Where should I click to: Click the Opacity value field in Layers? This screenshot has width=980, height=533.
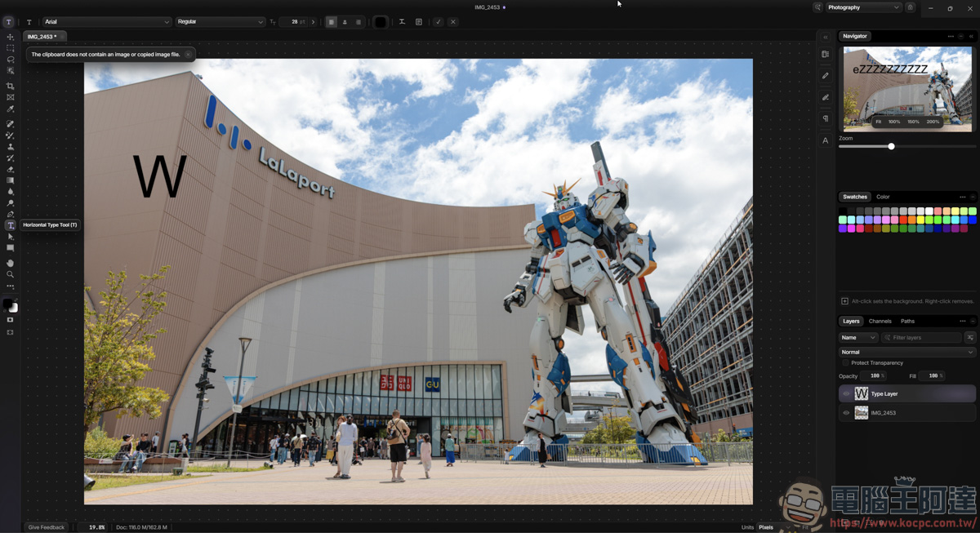coord(874,375)
